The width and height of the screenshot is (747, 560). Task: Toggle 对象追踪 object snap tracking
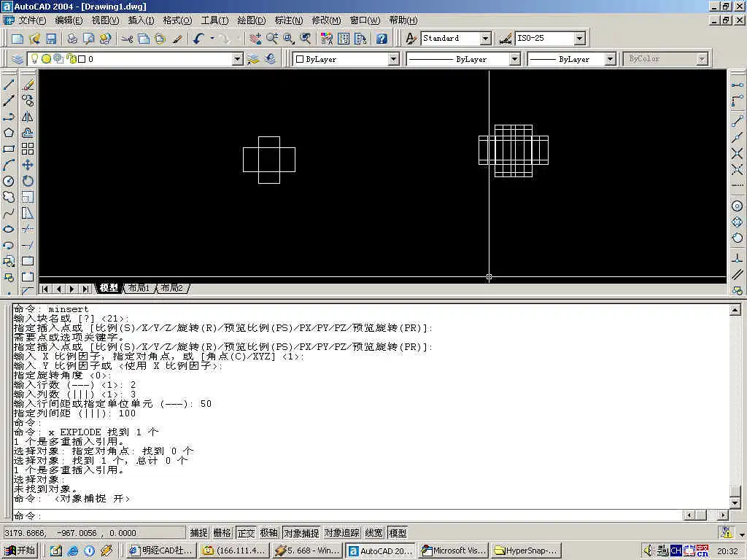pyautogui.click(x=342, y=533)
